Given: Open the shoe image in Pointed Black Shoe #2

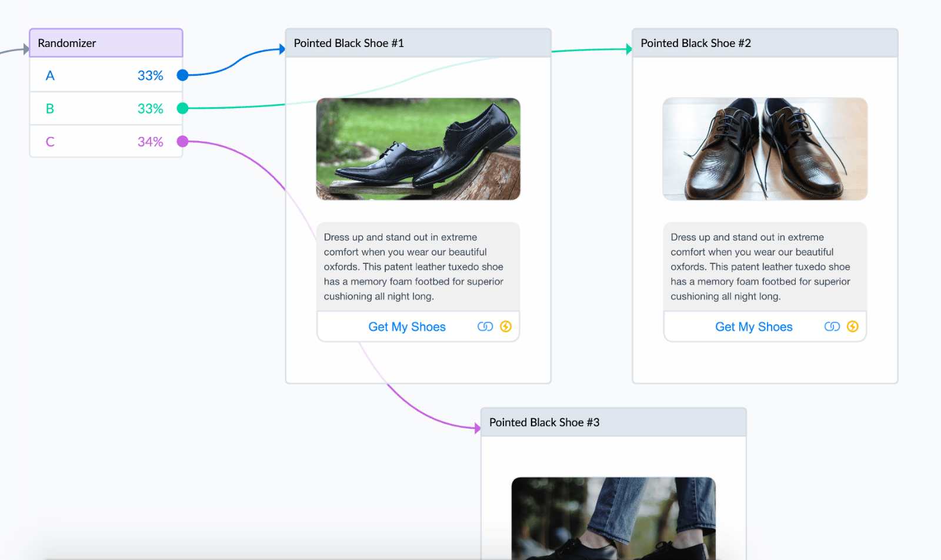Looking at the screenshot, I should pyautogui.click(x=765, y=149).
